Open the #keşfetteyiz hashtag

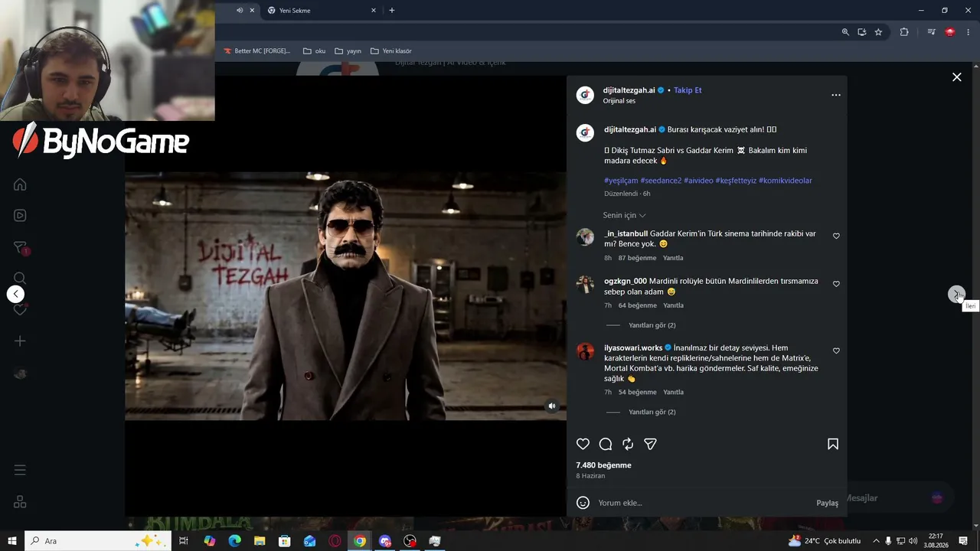pos(736,181)
